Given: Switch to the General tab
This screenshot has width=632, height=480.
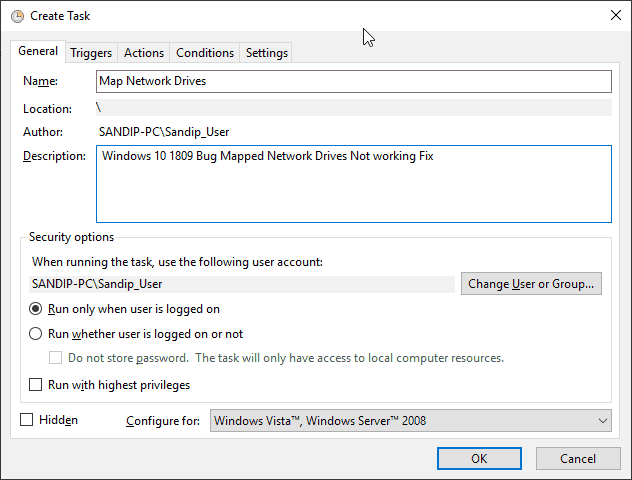Looking at the screenshot, I should click(38, 51).
